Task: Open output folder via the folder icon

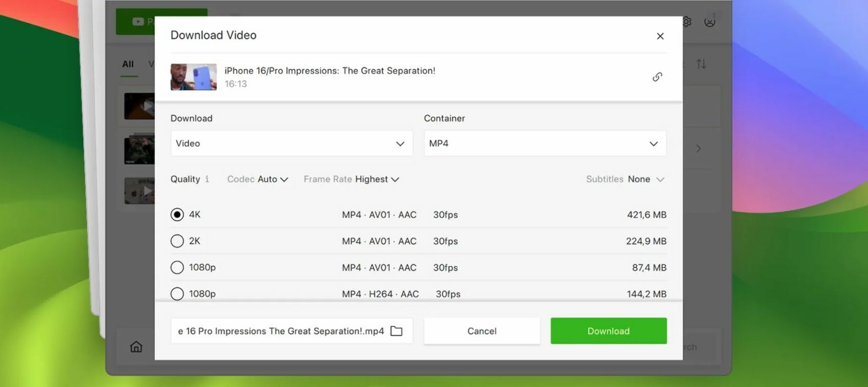Action: [396, 331]
